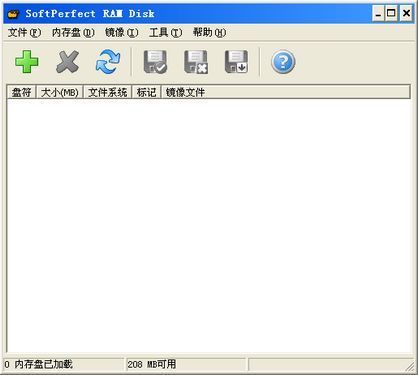The height and width of the screenshot is (375, 418).
Task: Sort by the 镜像文件 column header
Action: [286, 92]
